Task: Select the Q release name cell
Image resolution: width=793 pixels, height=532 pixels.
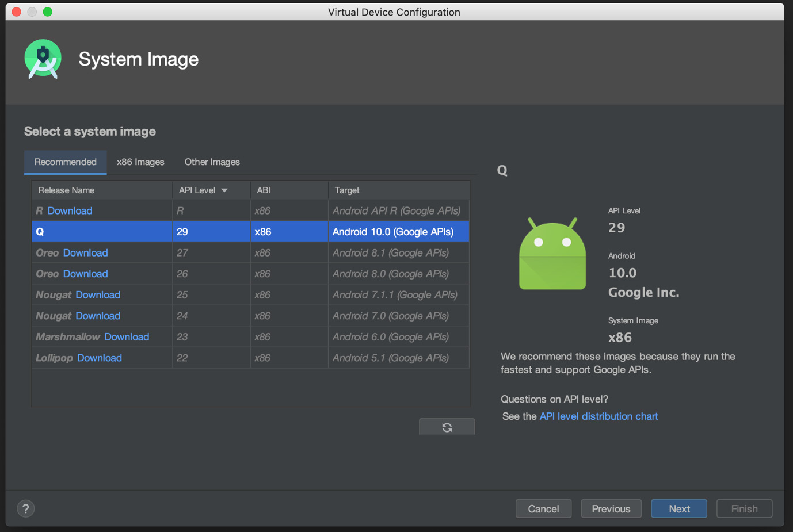Action: pos(102,232)
